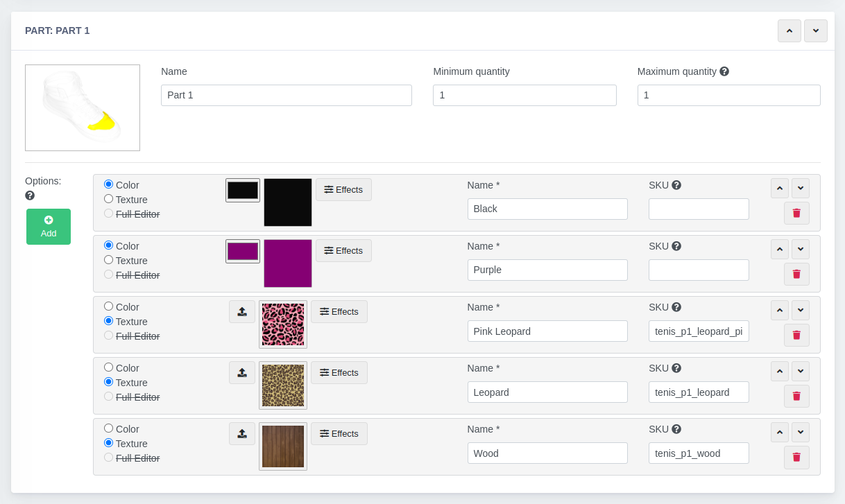Switch Purple option to Texture type
The image size is (845, 504).
coord(108,260)
